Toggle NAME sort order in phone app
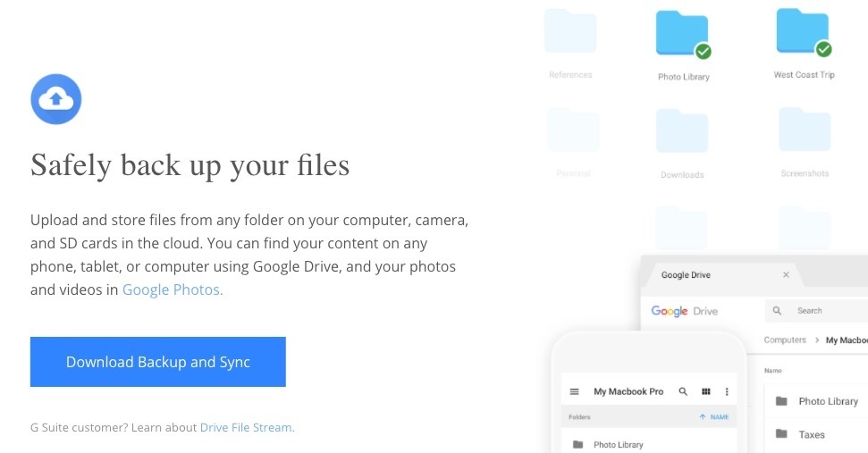Viewport: 868px width, 453px height. coord(714,417)
